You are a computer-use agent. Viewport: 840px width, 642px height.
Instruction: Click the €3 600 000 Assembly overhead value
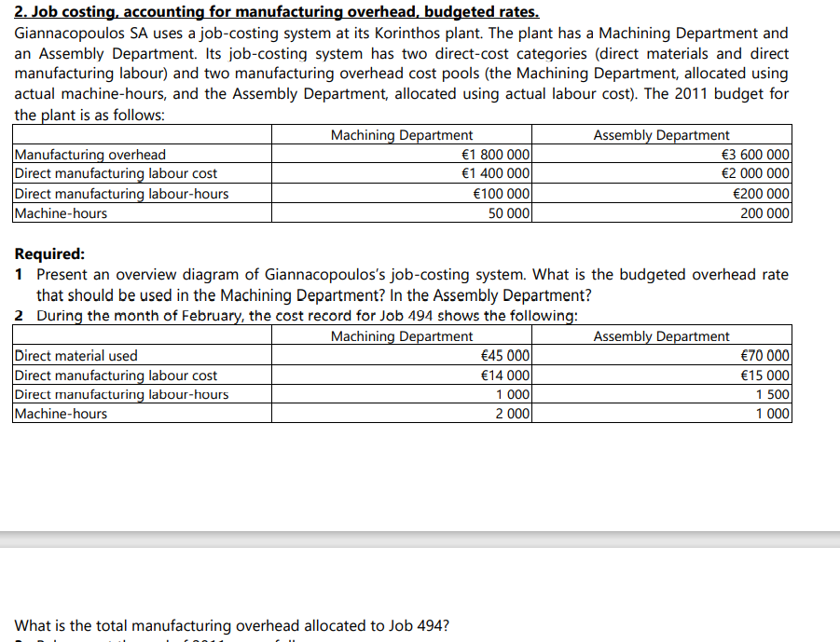click(x=755, y=154)
